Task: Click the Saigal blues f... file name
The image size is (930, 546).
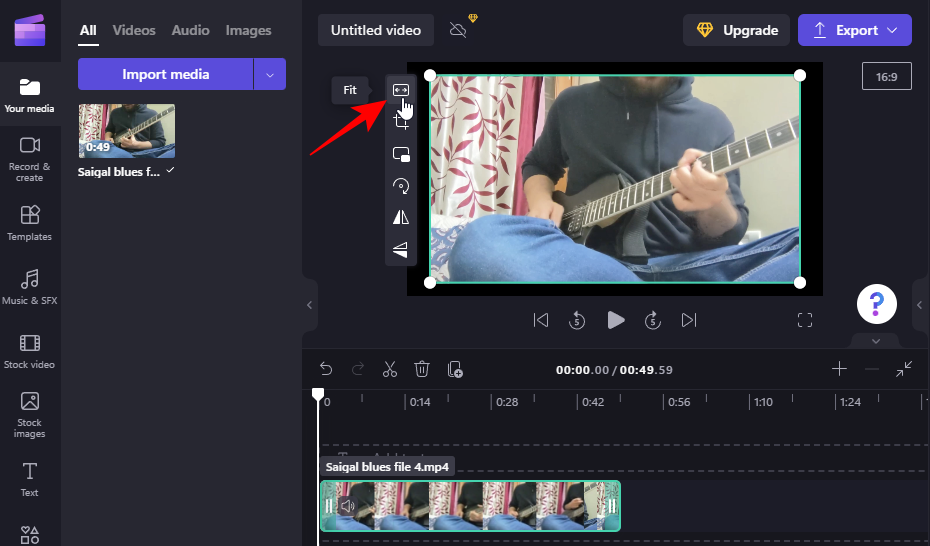Action: [x=119, y=172]
